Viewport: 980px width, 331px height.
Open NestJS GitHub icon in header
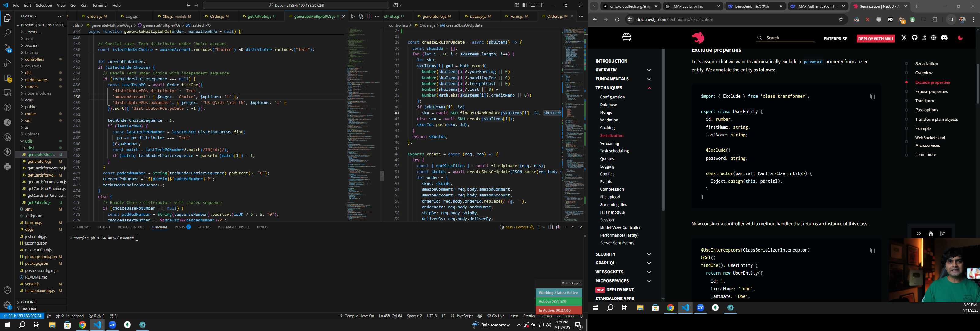(914, 37)
